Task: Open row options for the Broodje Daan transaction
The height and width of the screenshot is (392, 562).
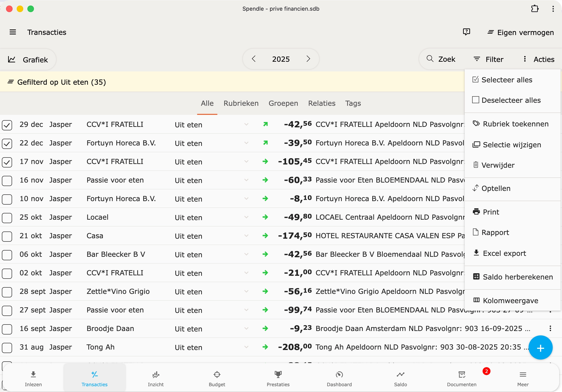Action: 550,328
